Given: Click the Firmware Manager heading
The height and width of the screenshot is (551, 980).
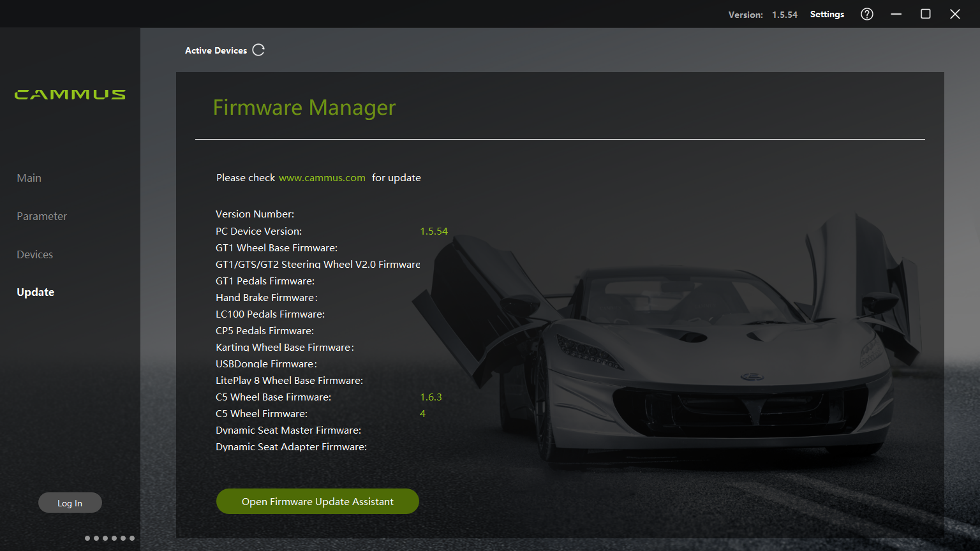Looking at the screenshot, I should (304, 108).
